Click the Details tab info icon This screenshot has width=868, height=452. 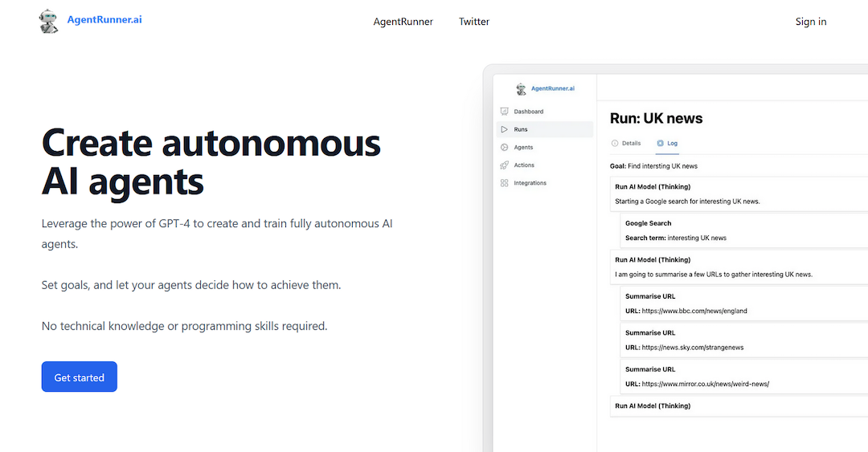[x=615, y=143]
